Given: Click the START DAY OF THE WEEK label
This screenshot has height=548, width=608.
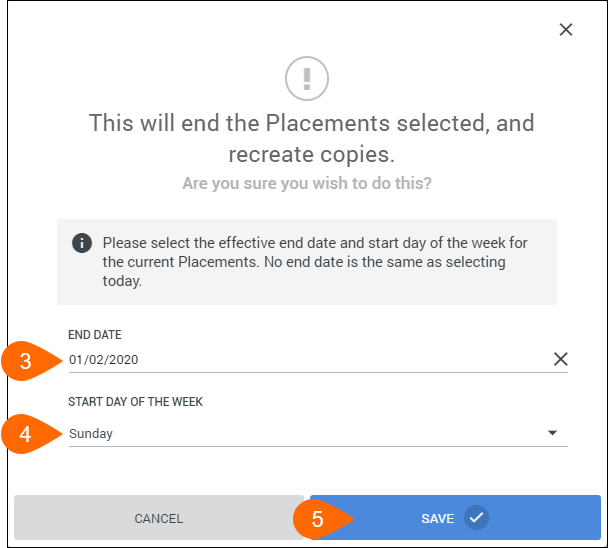Looking at the screenshot, I should point(135,402).
